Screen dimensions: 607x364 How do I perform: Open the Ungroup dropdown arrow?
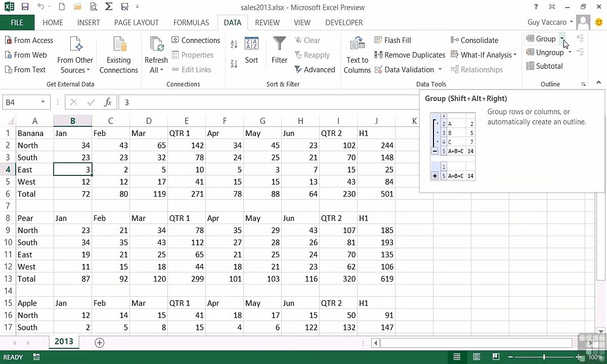(570, 52)
